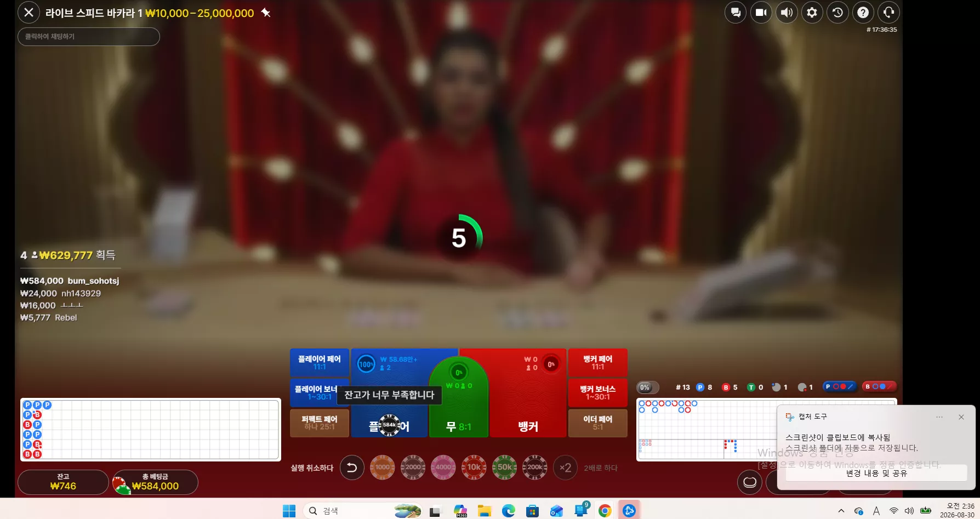Select the 2000 chip

pyautogui.click(x=413, y=467)
